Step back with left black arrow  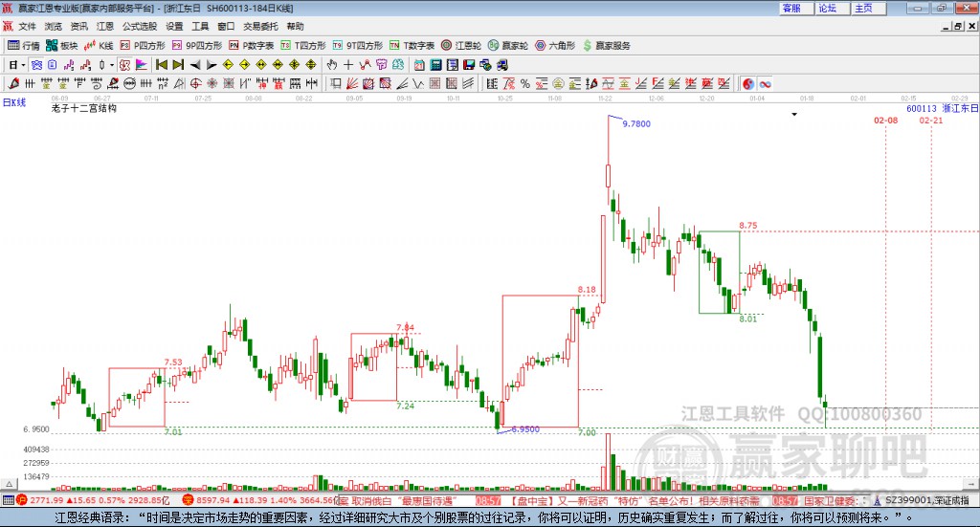click(195, 65)
